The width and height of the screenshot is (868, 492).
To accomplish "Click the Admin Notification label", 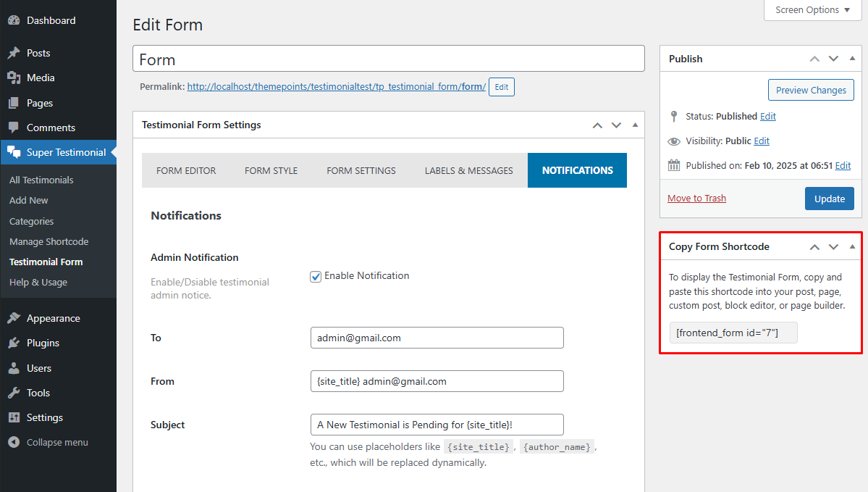I will (x=194, y=258).
